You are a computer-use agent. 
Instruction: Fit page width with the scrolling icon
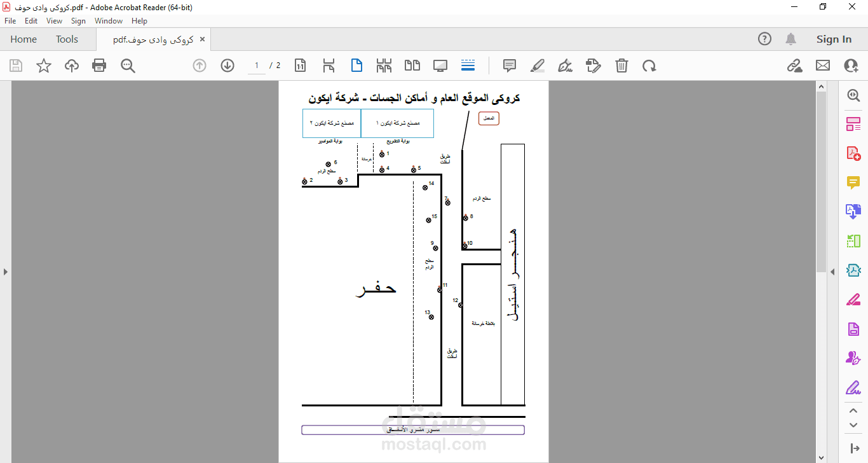pos(329,66)
